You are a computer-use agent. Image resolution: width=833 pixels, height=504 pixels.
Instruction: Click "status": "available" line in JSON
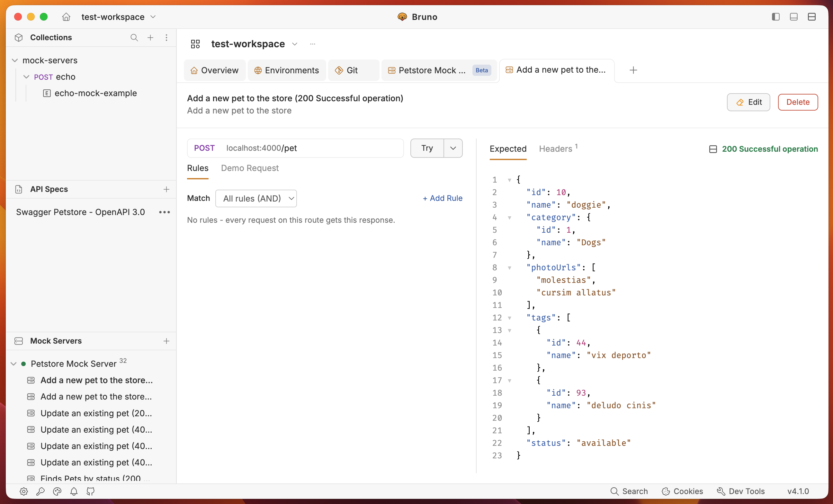point(578,443)
